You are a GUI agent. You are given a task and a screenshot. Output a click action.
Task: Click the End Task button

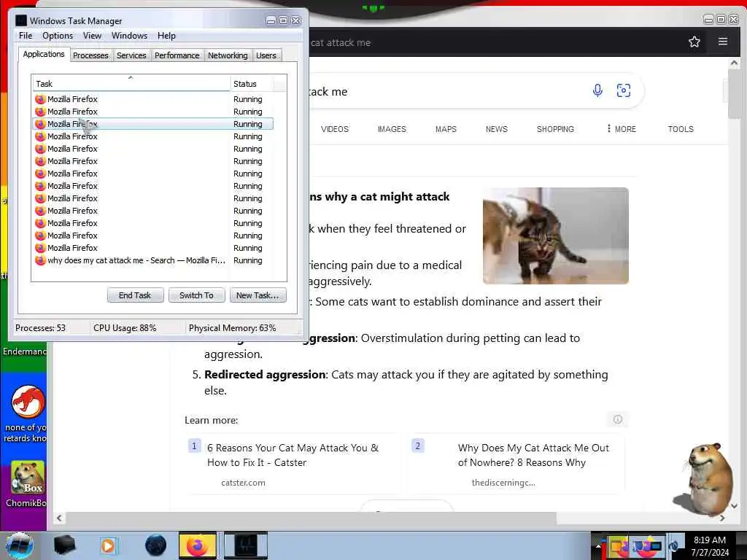point(135,295)
